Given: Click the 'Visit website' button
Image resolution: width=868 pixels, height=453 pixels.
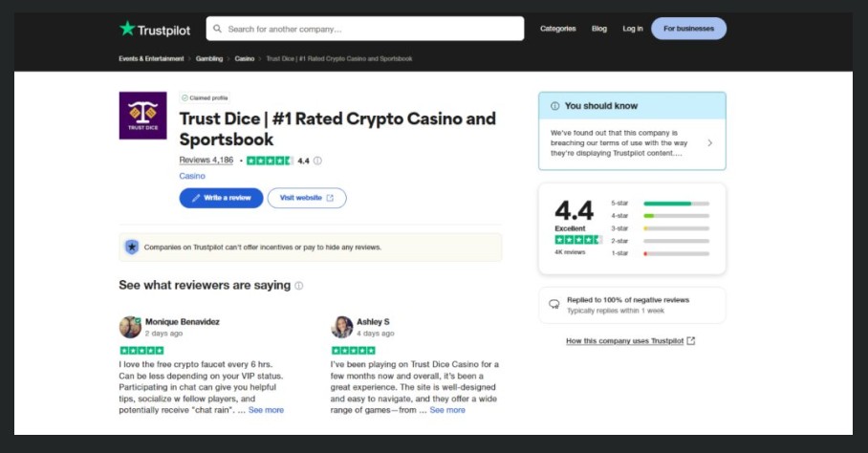Looking at the screenshot, I should click(x=307, y=198).
